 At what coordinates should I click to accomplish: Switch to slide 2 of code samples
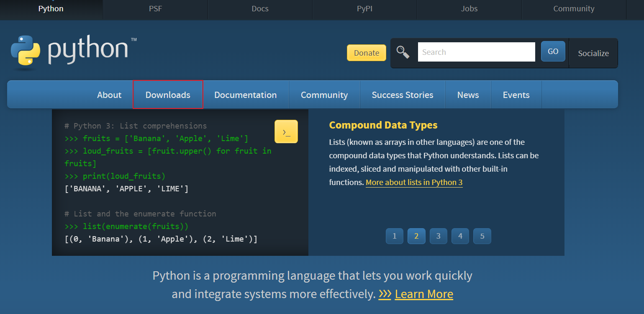tap(416, 236)
